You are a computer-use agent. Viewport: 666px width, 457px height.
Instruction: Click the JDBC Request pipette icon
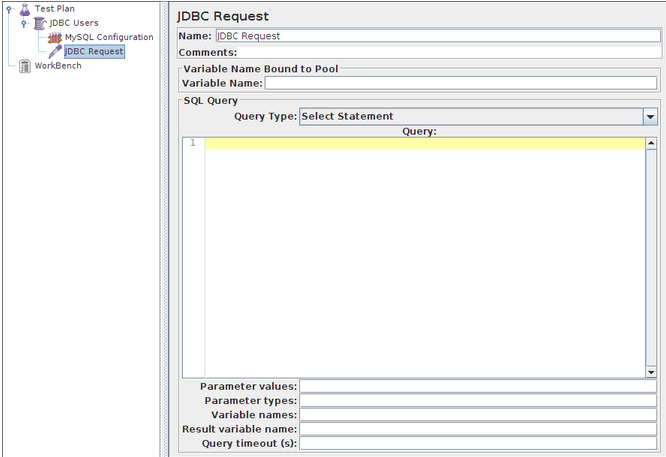[55, 51]
